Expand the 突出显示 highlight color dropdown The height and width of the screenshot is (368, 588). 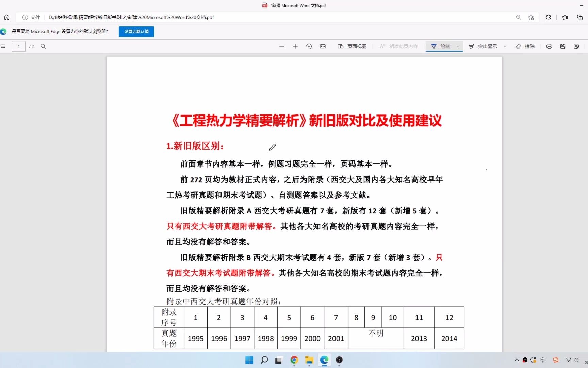tap(505, 46)
